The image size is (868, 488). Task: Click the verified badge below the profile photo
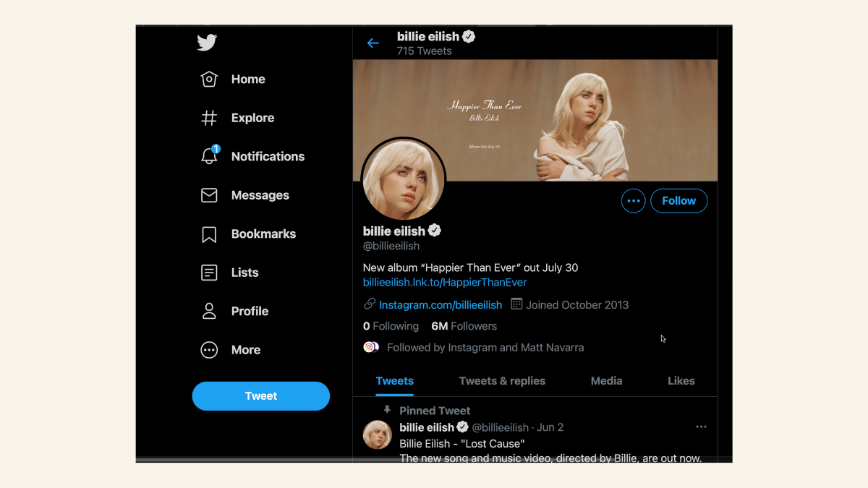(x=435, y=231)
